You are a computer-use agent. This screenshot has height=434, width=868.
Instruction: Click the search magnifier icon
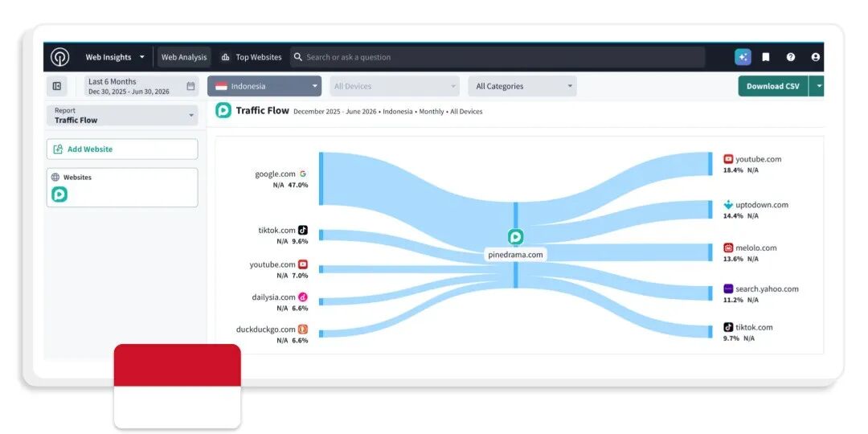click(x=298, y=57)
